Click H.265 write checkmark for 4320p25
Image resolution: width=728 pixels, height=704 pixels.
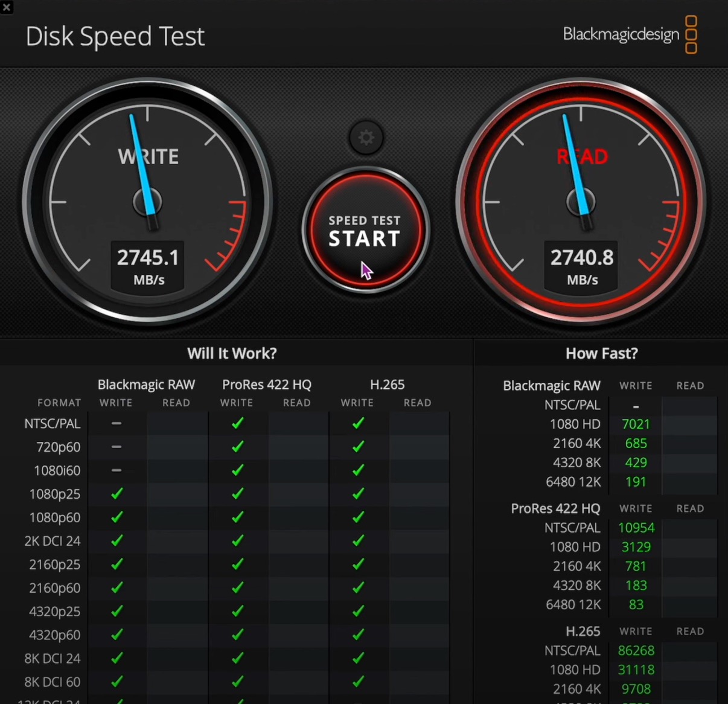(x=359, y=611)
